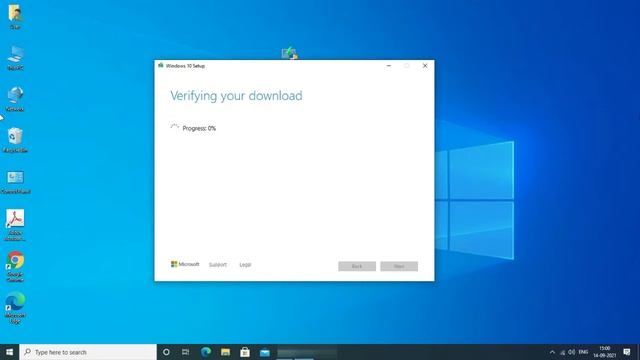Launch Microsoft Edge desktop shortcut
This screenshot has height=360, width=640.
click(x=15, y=308)
